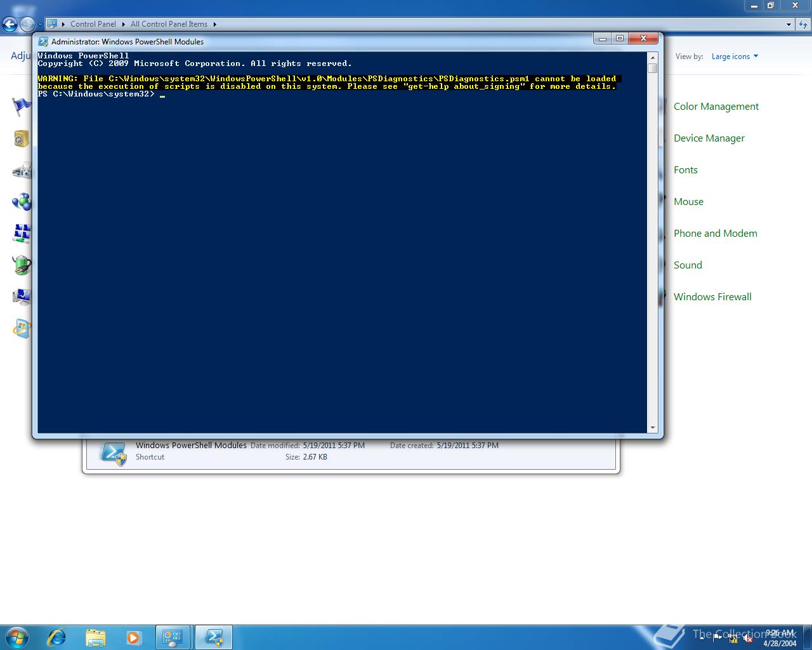This screenshot has height=650, width=812.
Task: Refresh the Control Panel address bar
Action: tap(803, 24)
